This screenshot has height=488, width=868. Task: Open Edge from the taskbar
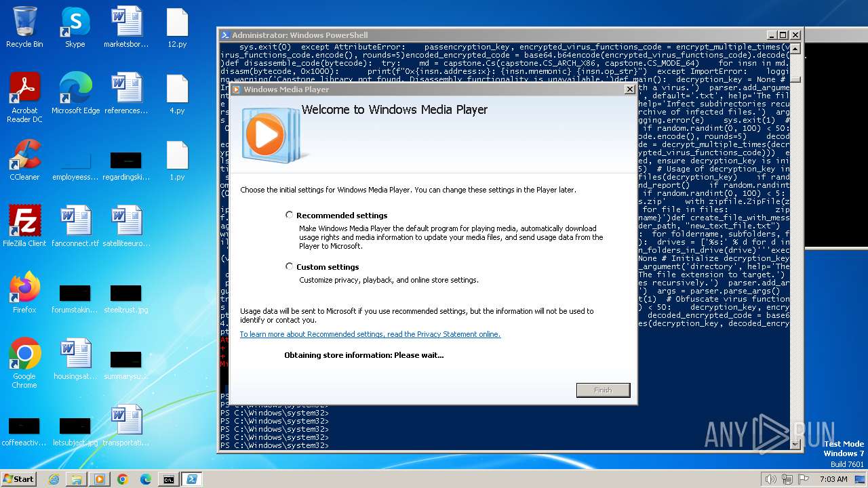click(146, 479)
